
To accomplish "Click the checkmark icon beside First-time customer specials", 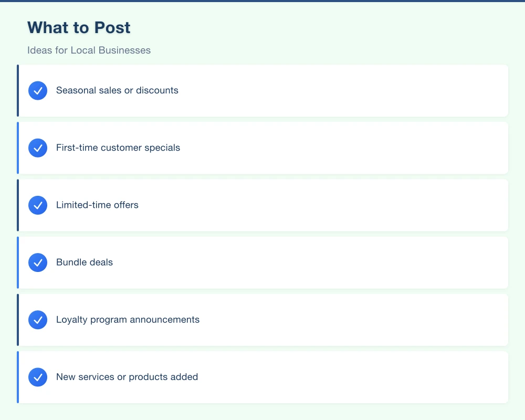I will tap(37, 148).
